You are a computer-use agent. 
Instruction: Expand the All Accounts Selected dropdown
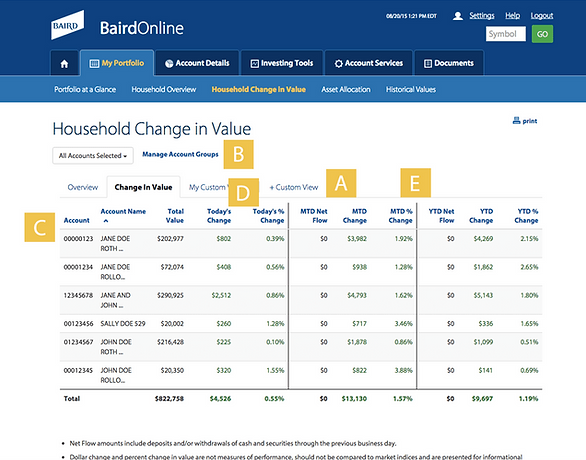point(93,155)
